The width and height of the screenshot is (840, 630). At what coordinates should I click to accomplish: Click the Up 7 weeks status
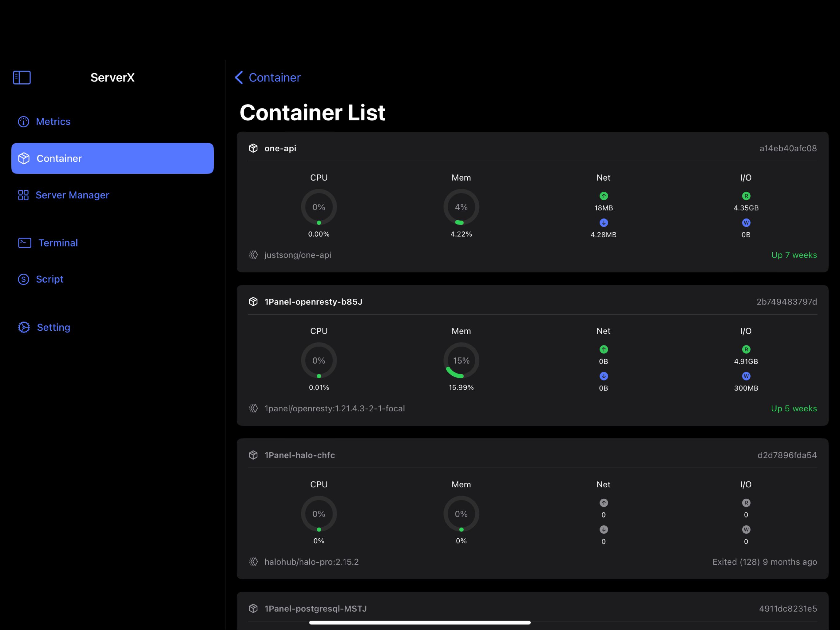(794, 255)
